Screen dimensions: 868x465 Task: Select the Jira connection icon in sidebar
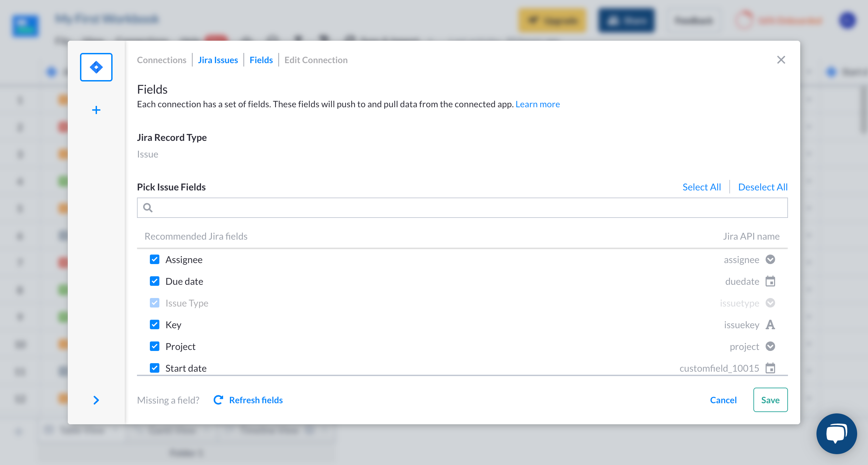[96, 67]
